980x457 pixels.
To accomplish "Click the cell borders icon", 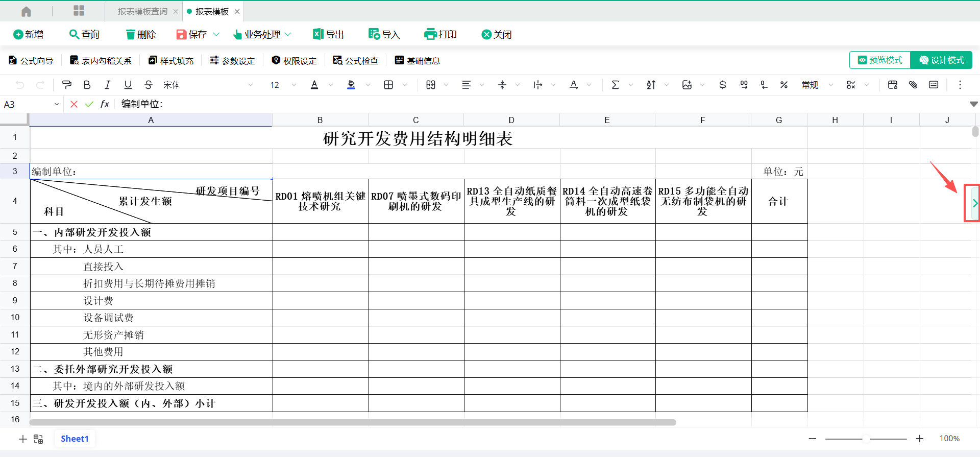I will point(388,85).
